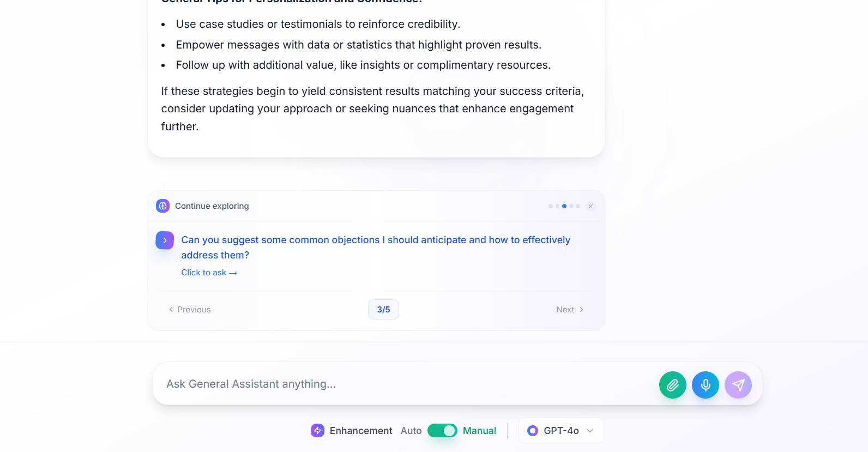Click the GPT-4o model circle icon
The image size is (868, 452).
(533, 431)
